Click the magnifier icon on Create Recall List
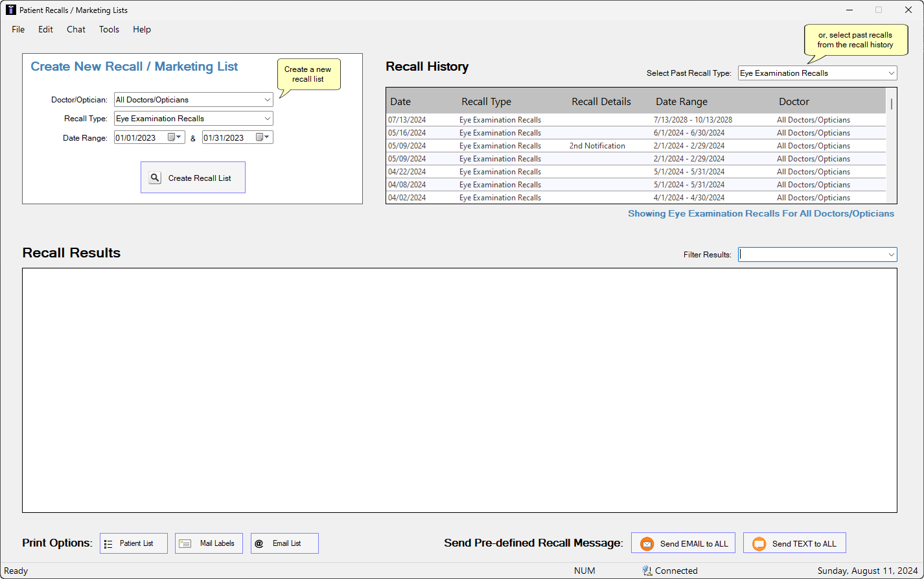The image size is (924, 579). [155, 178]
